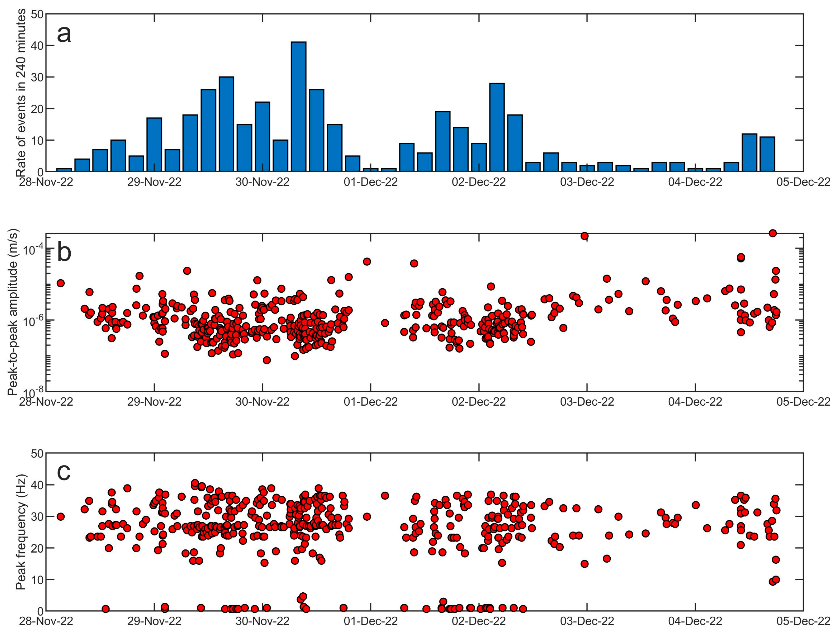Image resolution: width=840 pixels, height=638 pixels.
Task: Click the first data point at 30 Hz in panel c
Action: click(x=60, y=516)
